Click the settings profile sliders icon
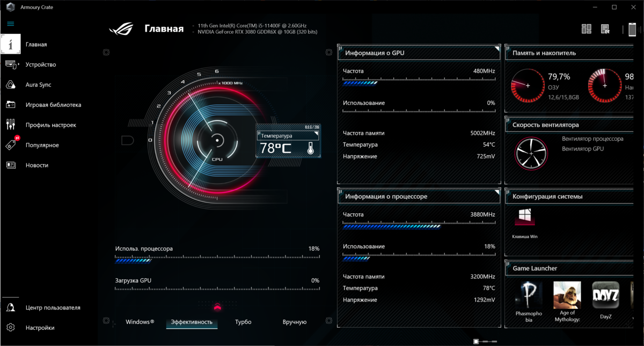The image size is (644, 346). point(11,125)
